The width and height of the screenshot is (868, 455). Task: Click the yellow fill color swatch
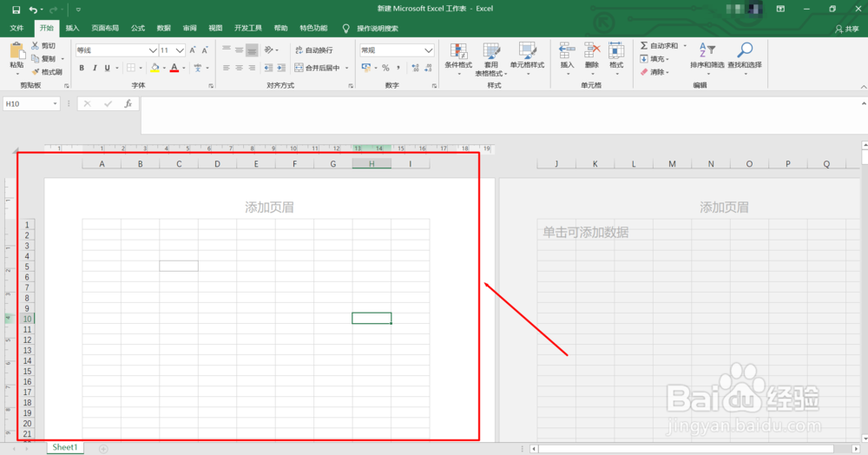click(155, 68)
